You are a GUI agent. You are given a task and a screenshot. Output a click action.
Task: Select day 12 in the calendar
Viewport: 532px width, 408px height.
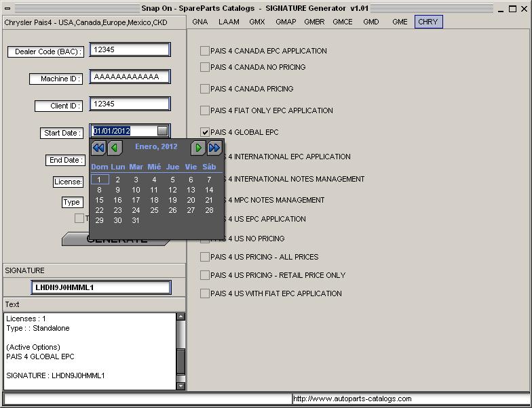click(x=172, y=190)
